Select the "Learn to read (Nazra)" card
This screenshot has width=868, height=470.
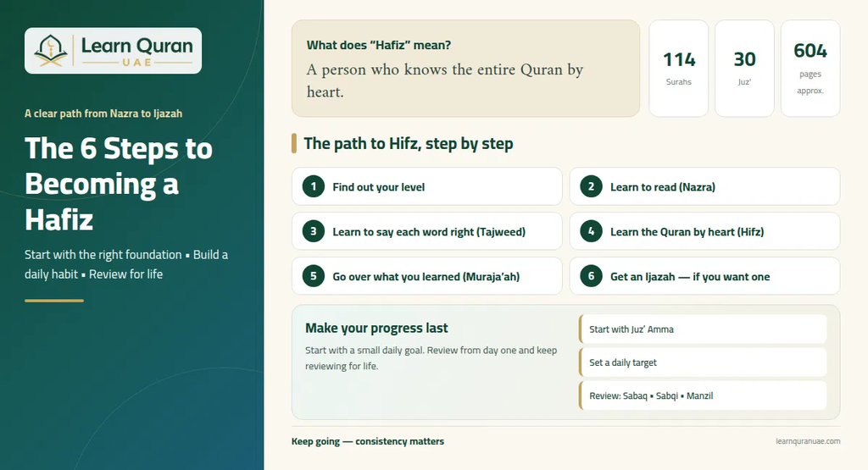pos(704,187)
